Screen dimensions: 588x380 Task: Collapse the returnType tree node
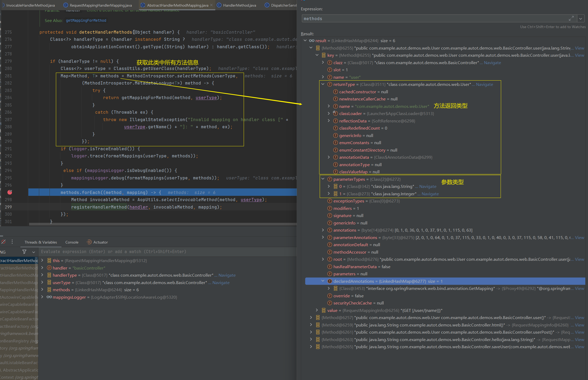coord(323,84)
